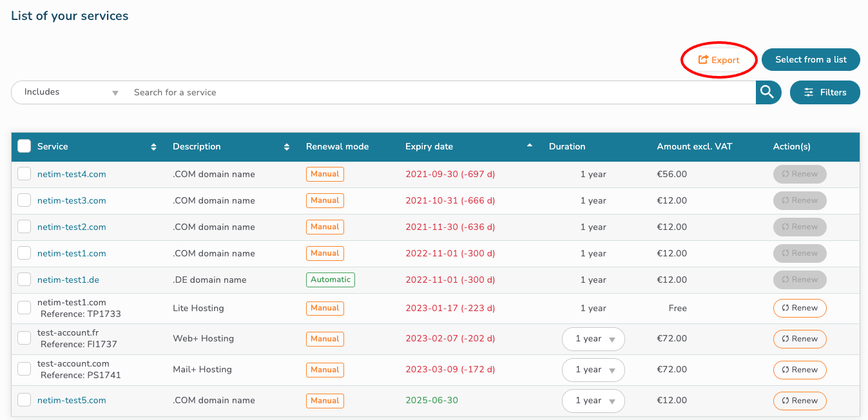Click the Automatic renewal badge for netim-test1.de
868x420 pixels.
tap(330, 280)
